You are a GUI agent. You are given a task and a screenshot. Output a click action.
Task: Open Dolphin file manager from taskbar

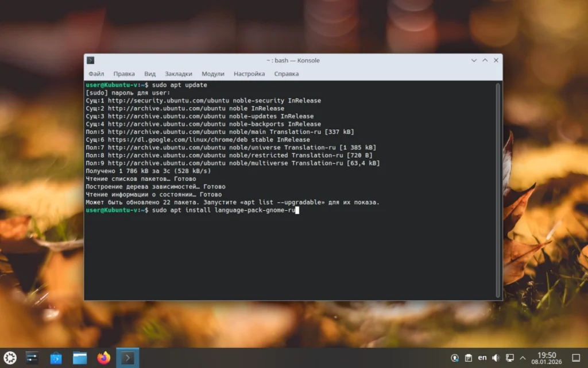[80, 358]
